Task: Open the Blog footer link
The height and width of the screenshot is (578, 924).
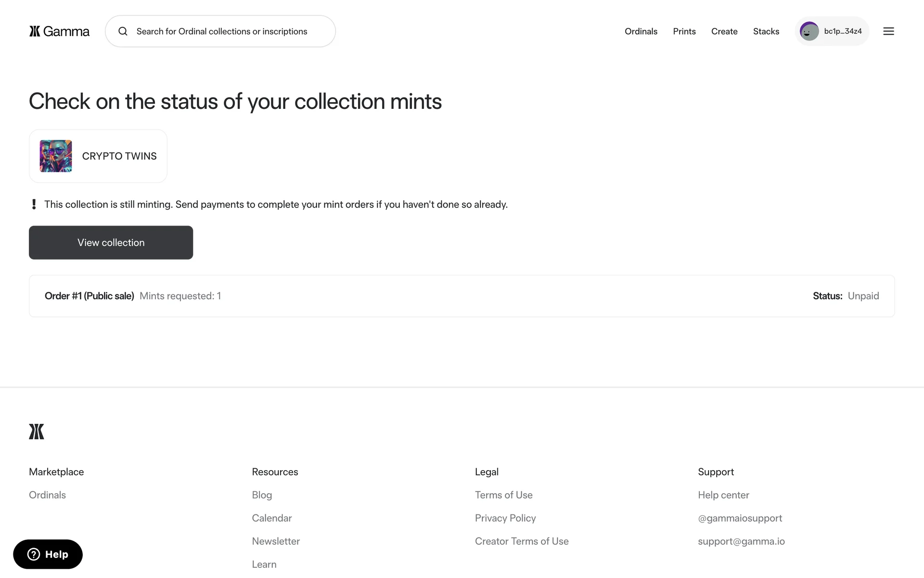Action: [x=262, y=495]
